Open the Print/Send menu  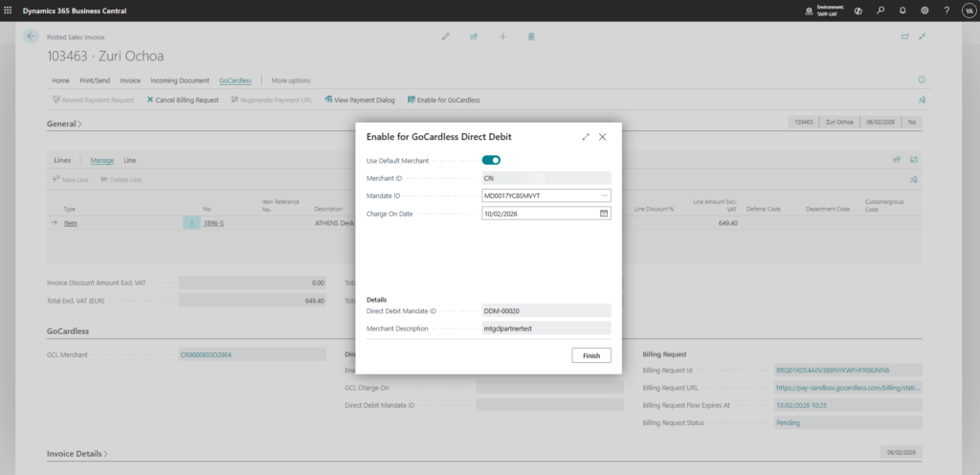click(x=96, y=80)
